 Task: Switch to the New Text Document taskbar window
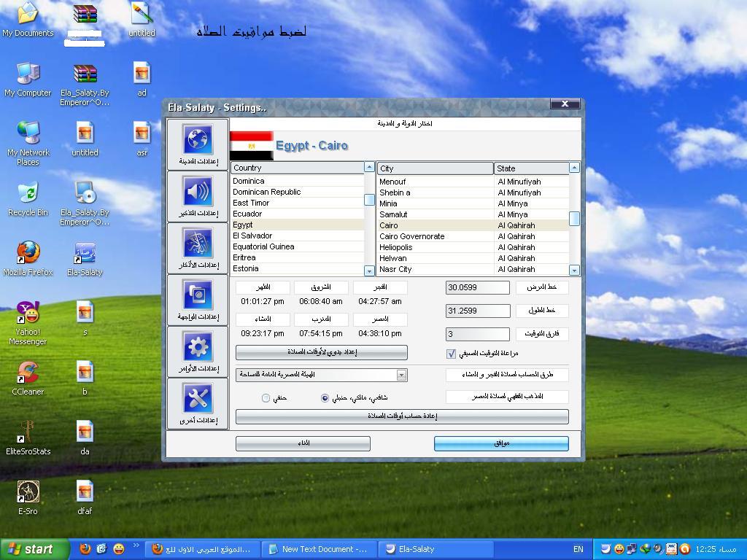(320, 549)
